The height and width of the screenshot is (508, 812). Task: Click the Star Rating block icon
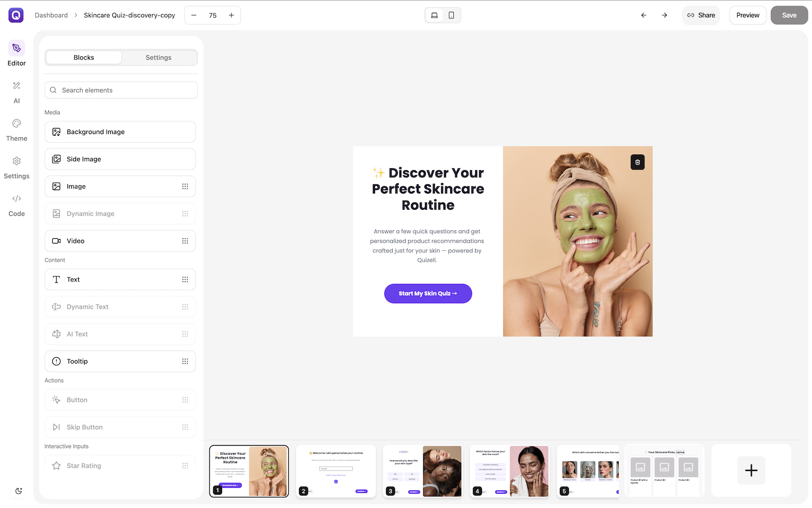click(x=56, y=466)
